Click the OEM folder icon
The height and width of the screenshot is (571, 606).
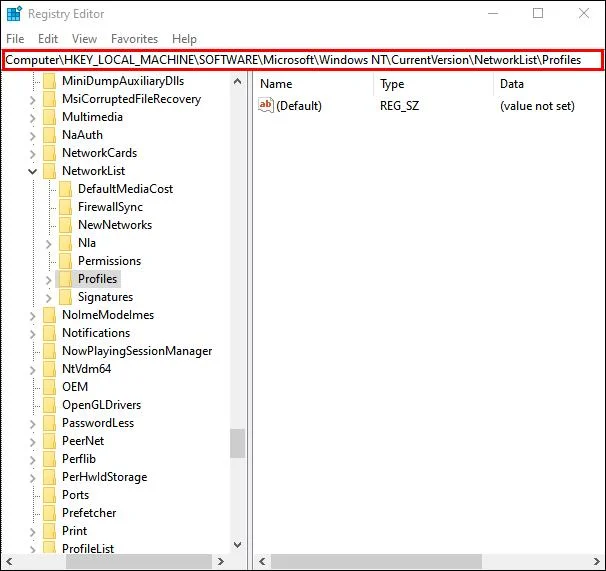click(x=49, y=387)
